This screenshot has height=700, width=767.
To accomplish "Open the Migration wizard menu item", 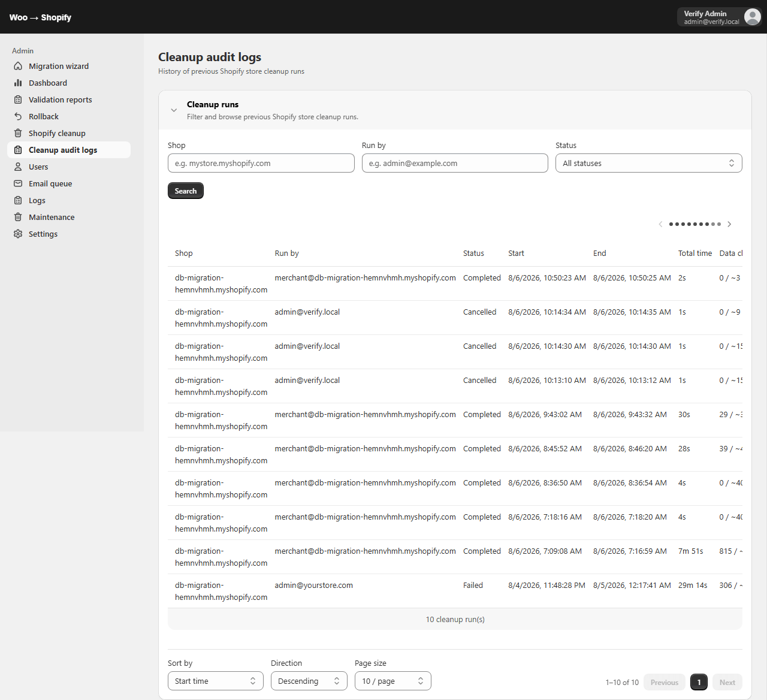I will 69,66.
